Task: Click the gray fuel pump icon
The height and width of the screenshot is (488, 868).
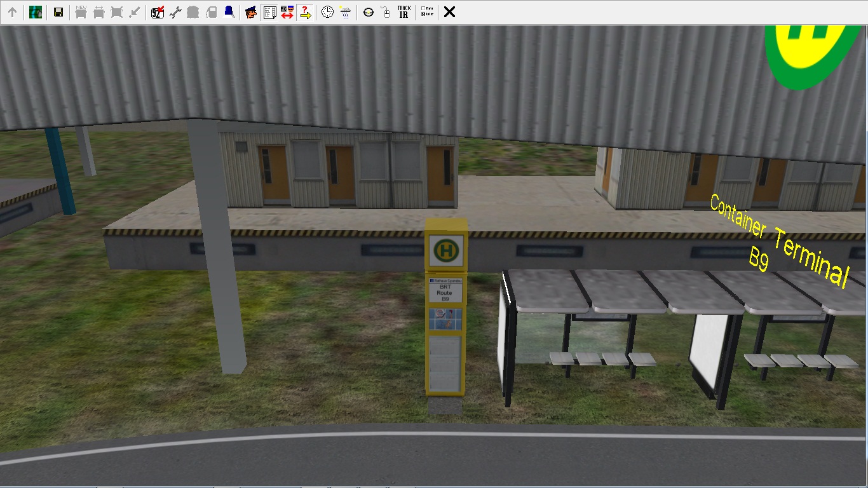Action: coord(211,12)
